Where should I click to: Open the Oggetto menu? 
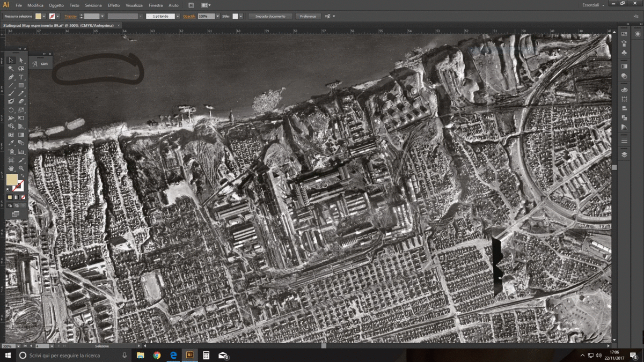pos(56,5)
